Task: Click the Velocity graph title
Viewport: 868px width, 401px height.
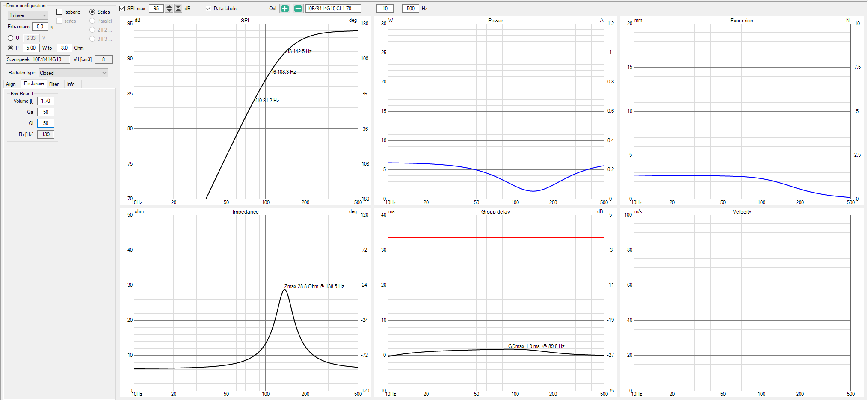Action: (x=742, y=212)
